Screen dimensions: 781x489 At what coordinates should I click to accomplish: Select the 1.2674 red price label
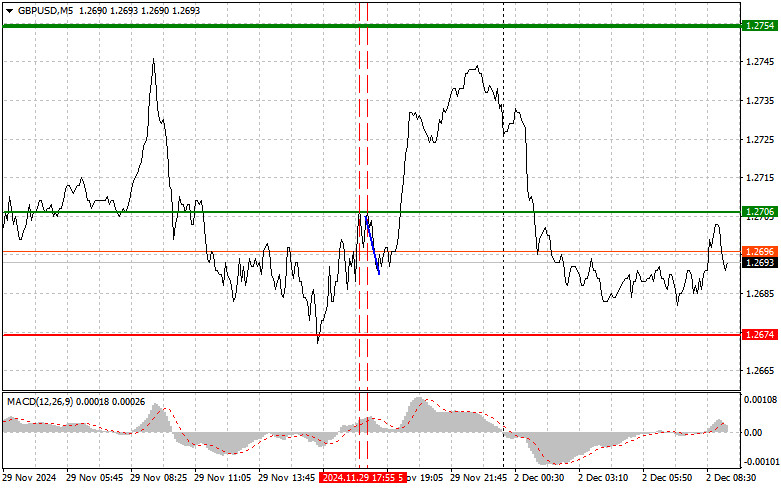pos(759,335)
